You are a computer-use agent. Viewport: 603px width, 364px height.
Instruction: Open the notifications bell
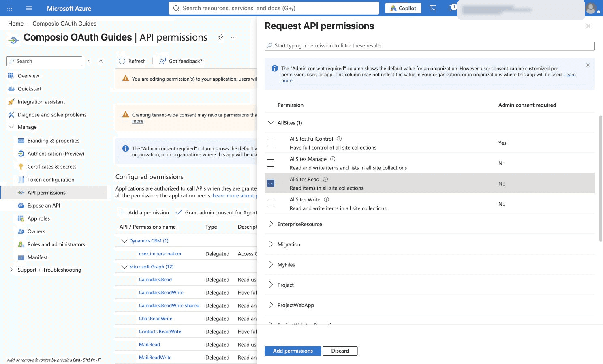click(x=451, y=8)
